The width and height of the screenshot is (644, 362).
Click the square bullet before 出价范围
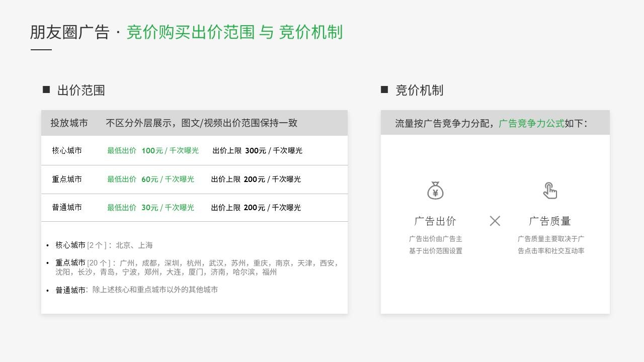46,90
